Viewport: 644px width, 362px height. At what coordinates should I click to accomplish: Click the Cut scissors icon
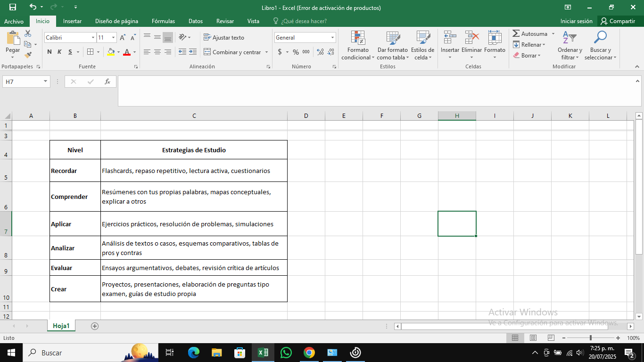pyautogui.click(x=28, y=33)
